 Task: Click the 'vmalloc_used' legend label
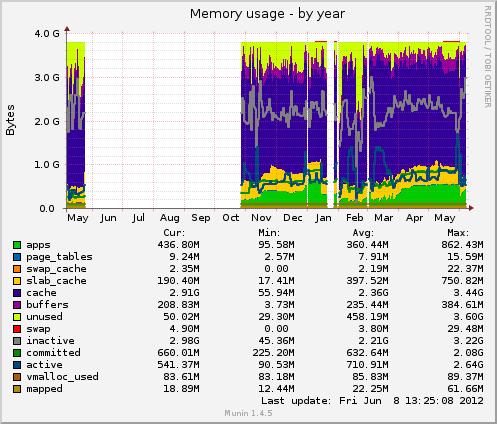(x=62, y=377)
